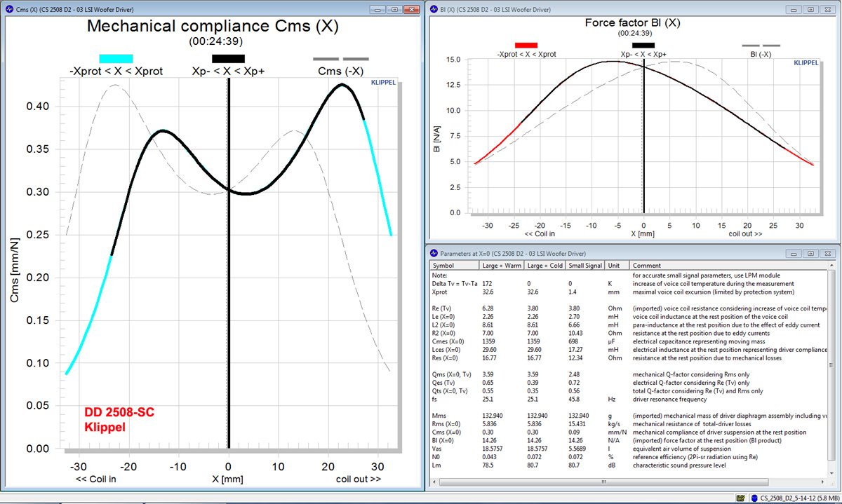
Task: Maximize the Parameters at X=0 window
Action: [810, 253]
